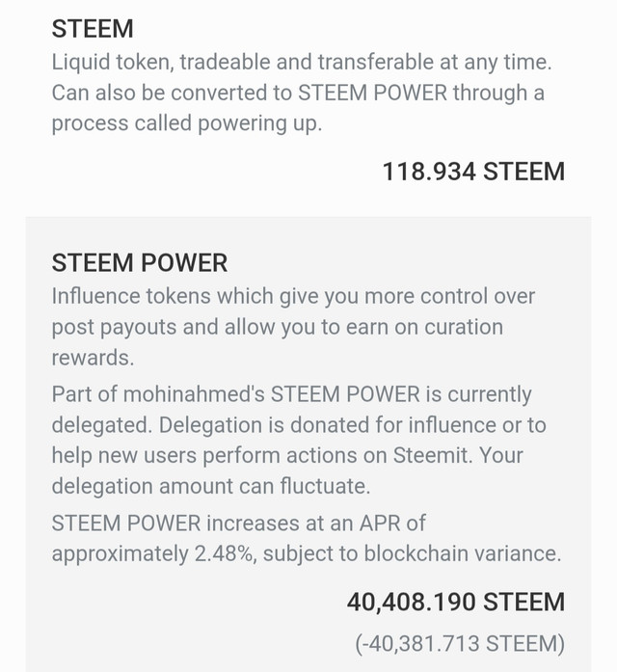Open the 118.934 STEEM balance dropdown
617x672 pixels.
pyautogui.click(x=473, y=172)
